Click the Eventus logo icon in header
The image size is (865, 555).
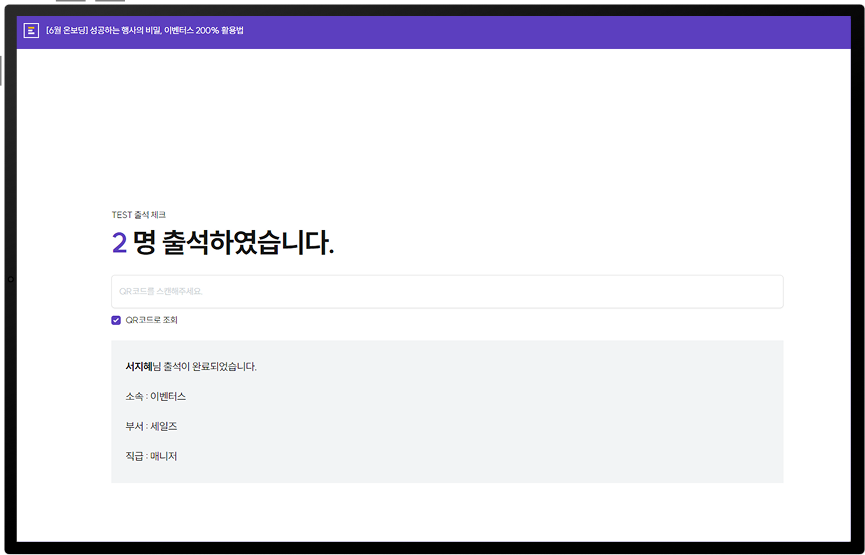[x=31, y=30]
